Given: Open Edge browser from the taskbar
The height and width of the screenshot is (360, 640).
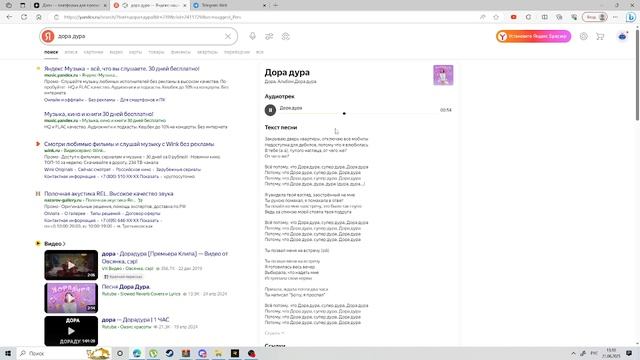Looking at the screenshot, I should point(137,353).
